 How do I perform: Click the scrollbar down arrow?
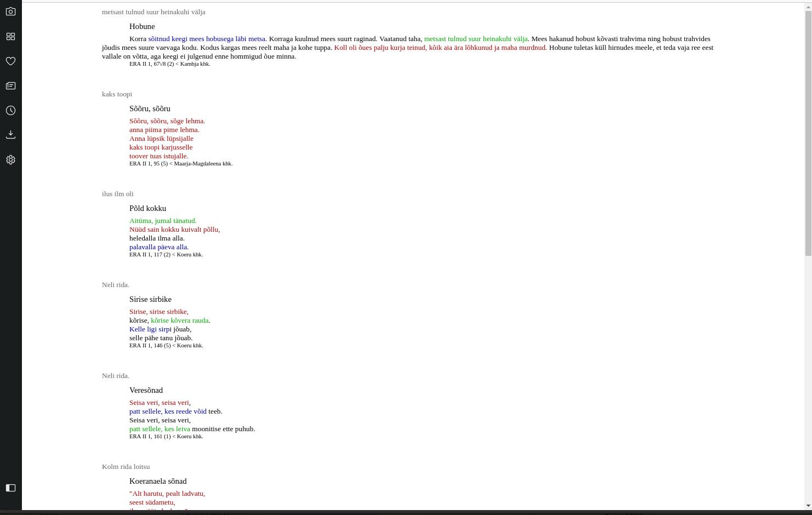[x=808, y=506]
